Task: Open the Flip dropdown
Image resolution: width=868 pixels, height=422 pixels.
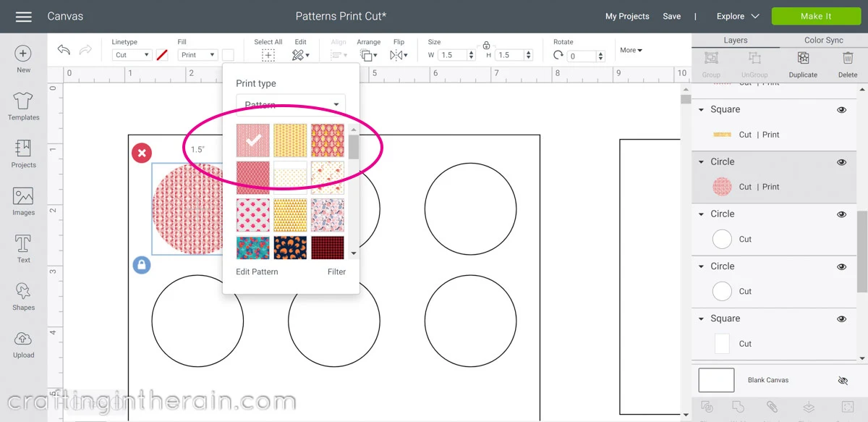Action: pos(399,55)
